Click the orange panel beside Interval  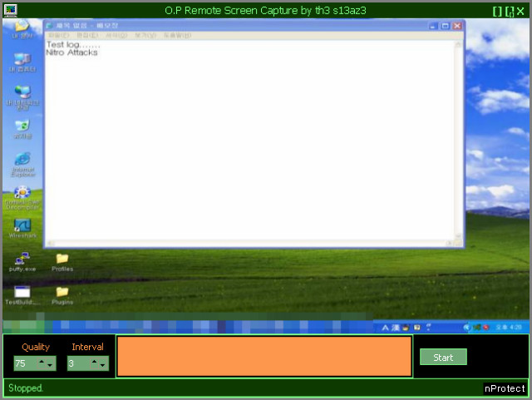click(264, 357)
